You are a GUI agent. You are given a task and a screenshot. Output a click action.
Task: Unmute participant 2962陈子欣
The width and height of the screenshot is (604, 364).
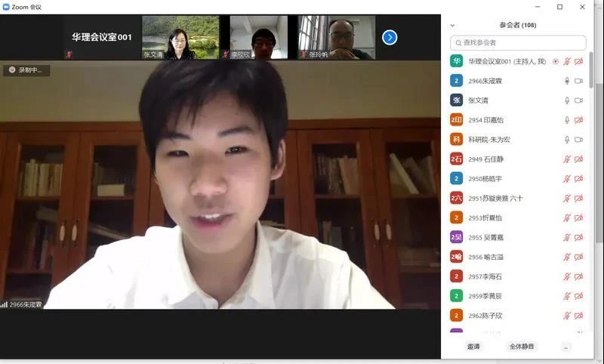click(x=566, y=316)
